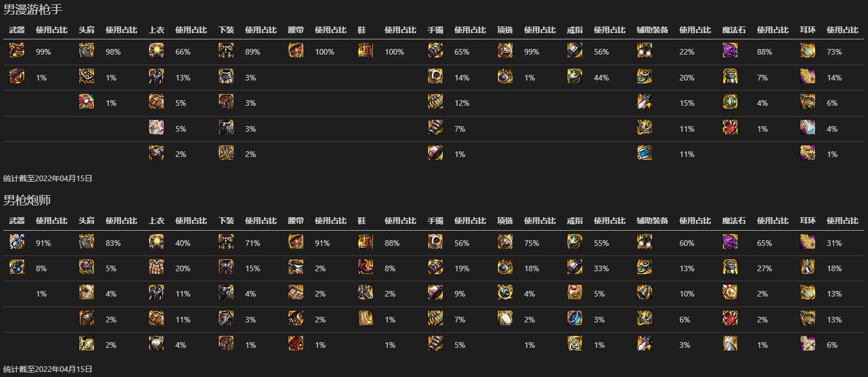Select the 60% auxiliary equipment icon in 男枪炮师
868x377 pixels.
[x=645, y=243]
